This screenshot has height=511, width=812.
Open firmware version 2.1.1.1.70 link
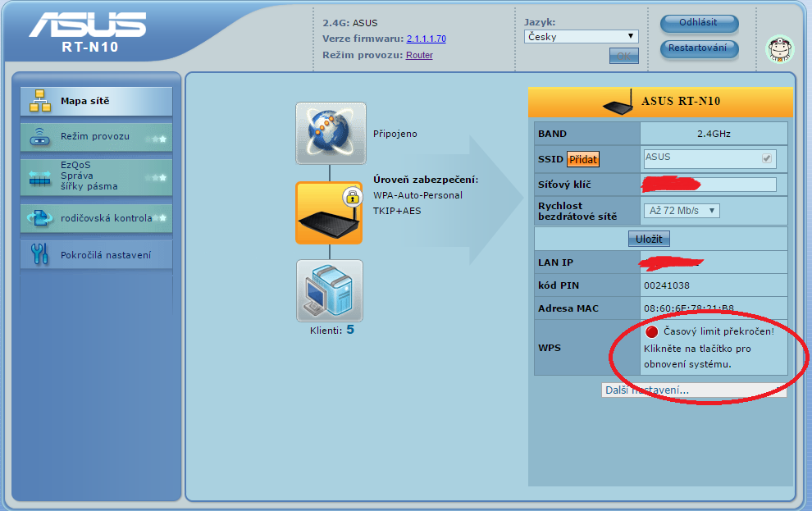[x=427, y=39]
